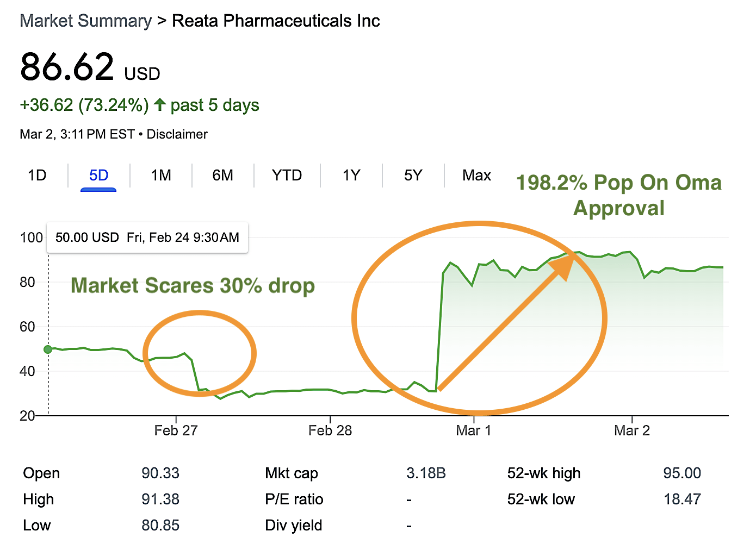The image size is (756, 550).
Task: Show the YTD chart range
Action: pyautogui.click(x=287, y=176)
